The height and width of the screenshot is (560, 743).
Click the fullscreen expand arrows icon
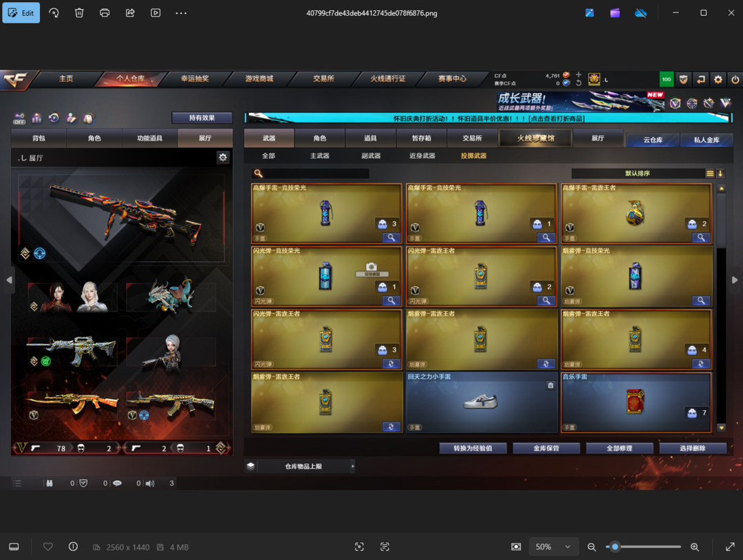point(730,547)
